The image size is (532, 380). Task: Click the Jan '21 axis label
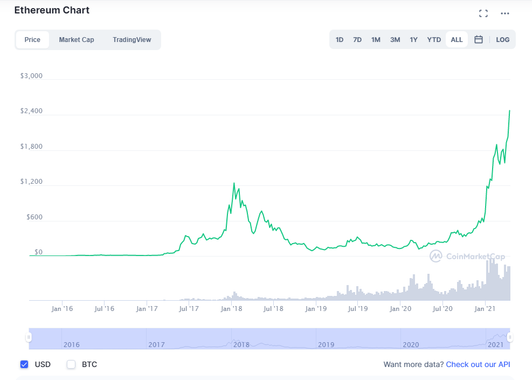click(x=485, y=309)
